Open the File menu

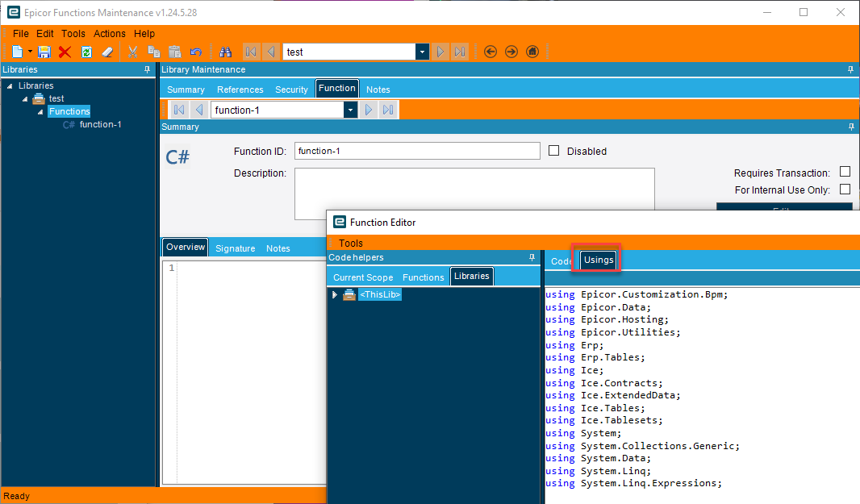click(x=21, y=33)
